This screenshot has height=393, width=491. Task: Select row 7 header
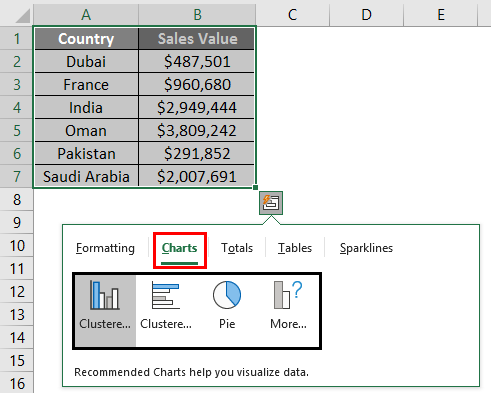(x=17, y=177)
